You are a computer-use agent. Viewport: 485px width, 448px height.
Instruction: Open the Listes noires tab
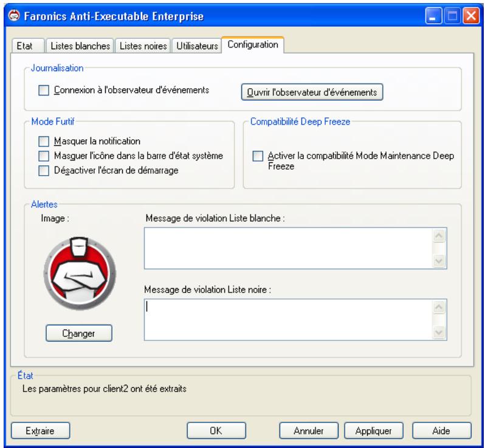click(x=143, y=46)
